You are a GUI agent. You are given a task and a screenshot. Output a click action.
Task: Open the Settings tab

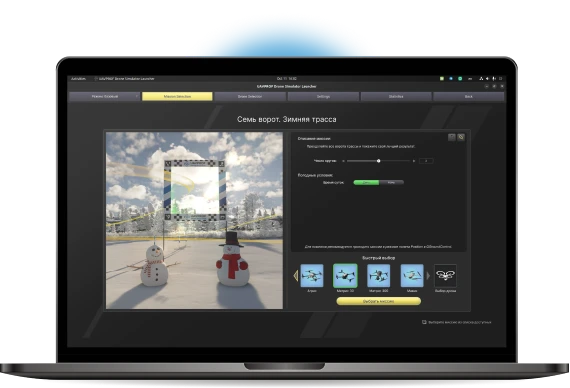point(323,96)
